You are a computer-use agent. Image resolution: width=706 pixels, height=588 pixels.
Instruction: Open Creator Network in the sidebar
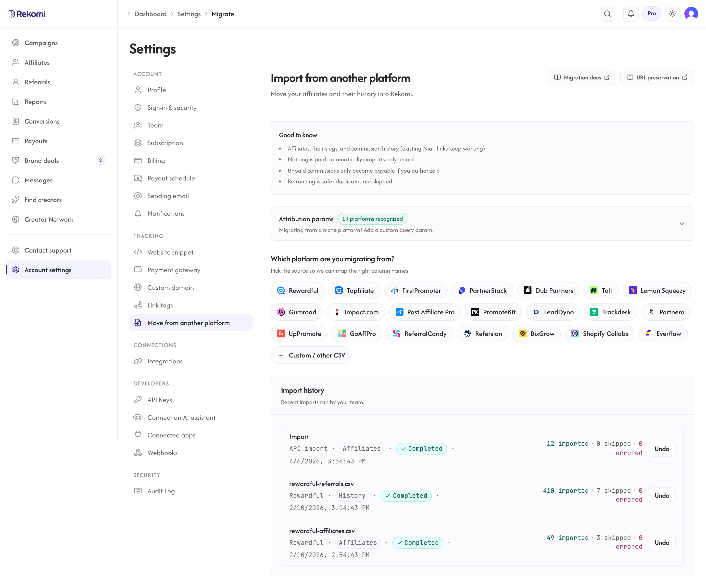59,219
